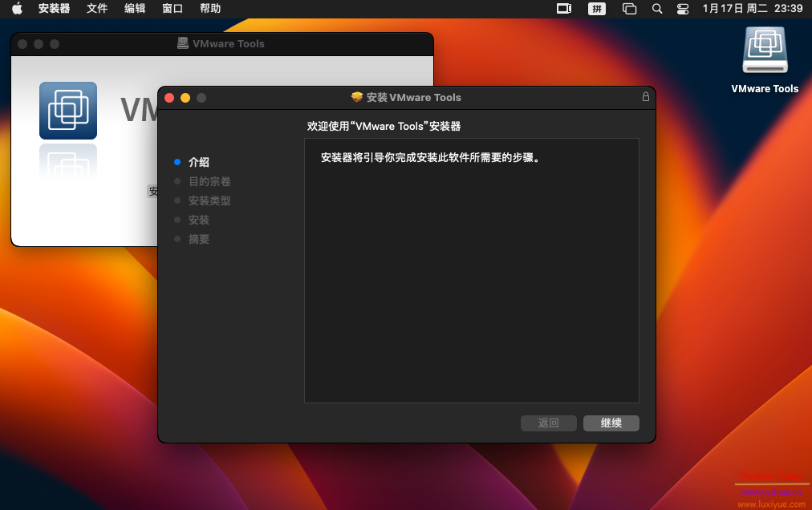Open Control Center icon
This screenshot has height=510, width=812.
coord(683,8)
